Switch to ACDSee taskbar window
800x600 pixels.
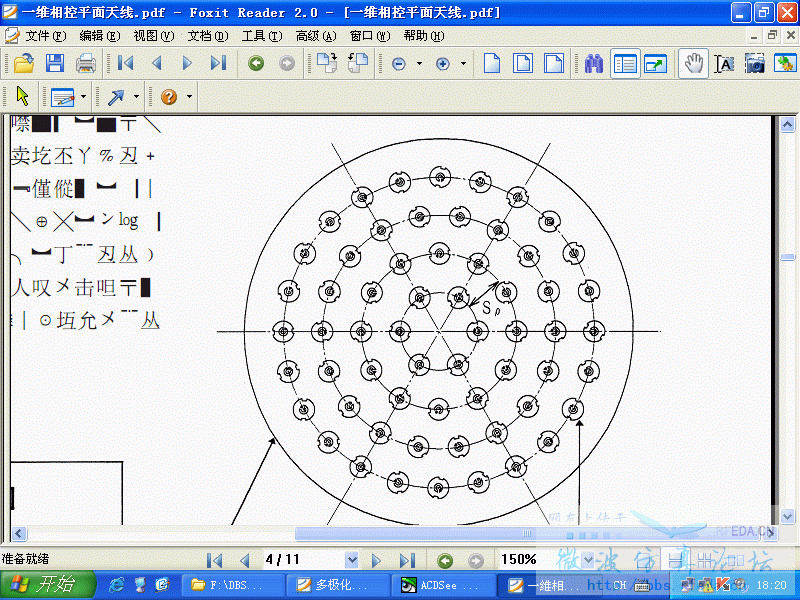tap(442, 585)
